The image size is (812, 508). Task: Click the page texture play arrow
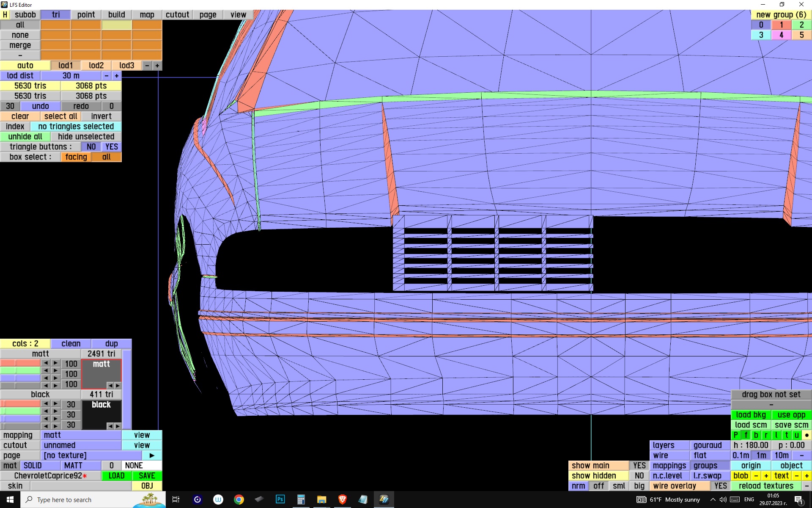point(152,456)
